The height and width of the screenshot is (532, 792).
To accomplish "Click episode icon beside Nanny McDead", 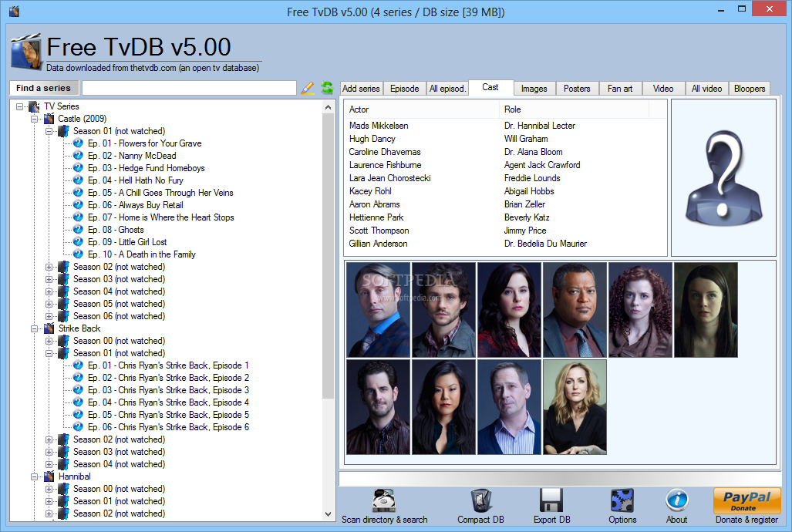I will tap(78, 156).
